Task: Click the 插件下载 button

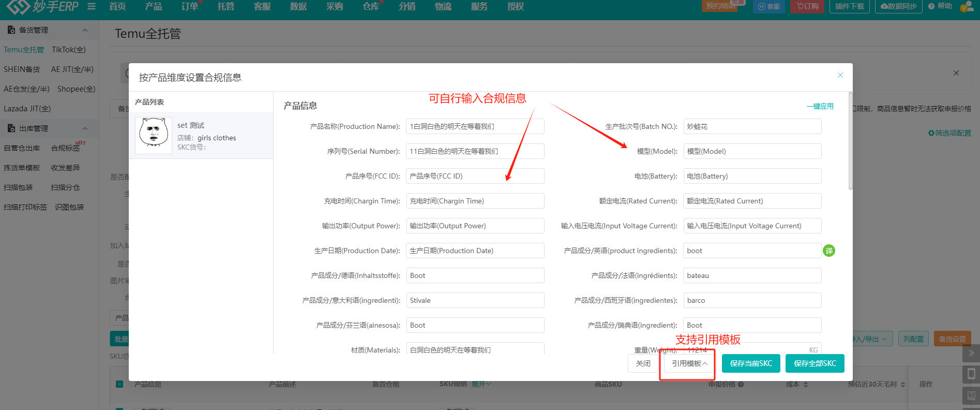Action: tap(850, 6)
